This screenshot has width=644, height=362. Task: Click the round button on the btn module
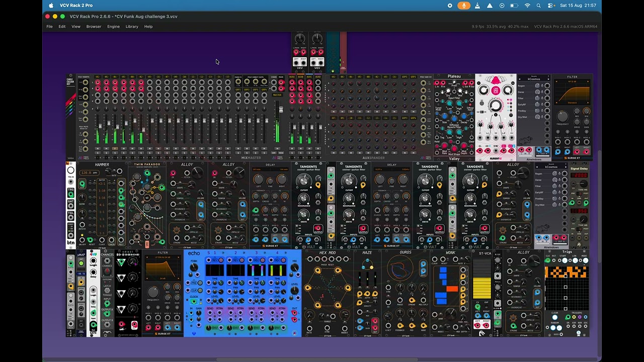point(71,170)
